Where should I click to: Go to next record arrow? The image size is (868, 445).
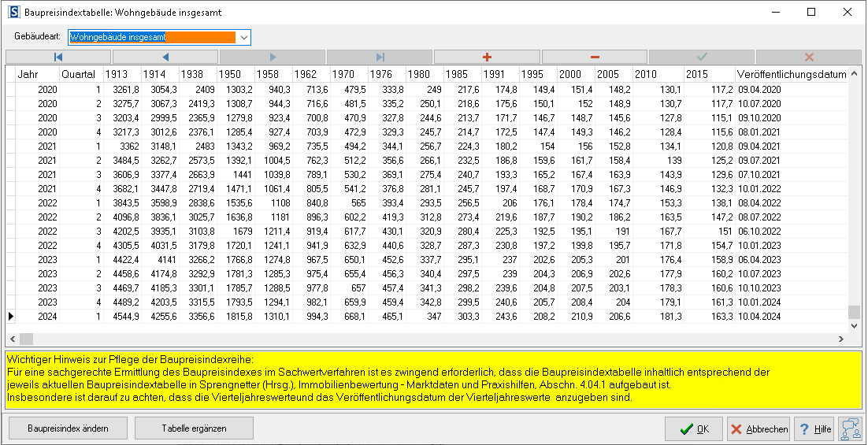[273, 57]
